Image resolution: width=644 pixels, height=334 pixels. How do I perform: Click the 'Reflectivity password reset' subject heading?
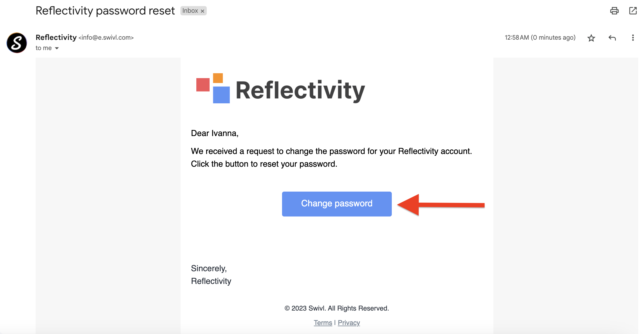pyautogui.click(x=105, y=11)
